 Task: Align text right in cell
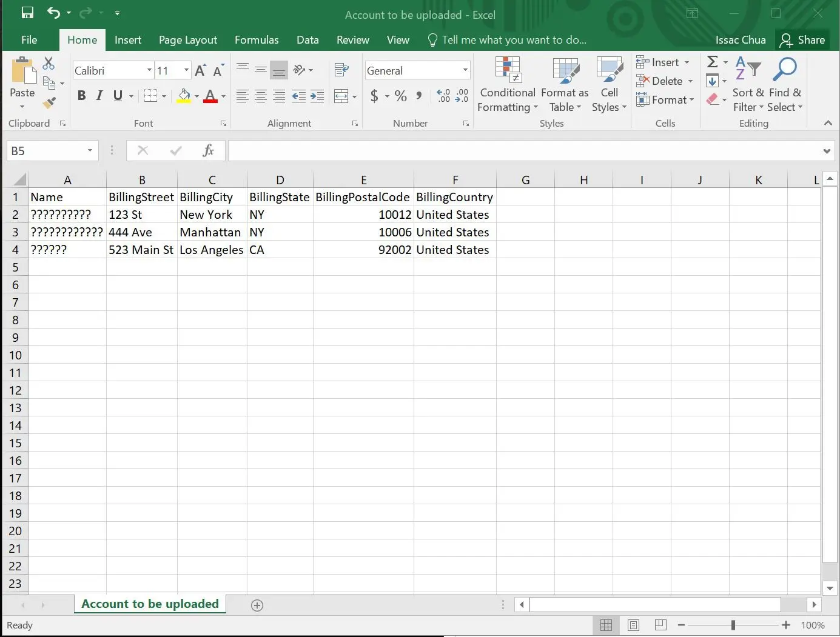[279, 96]
